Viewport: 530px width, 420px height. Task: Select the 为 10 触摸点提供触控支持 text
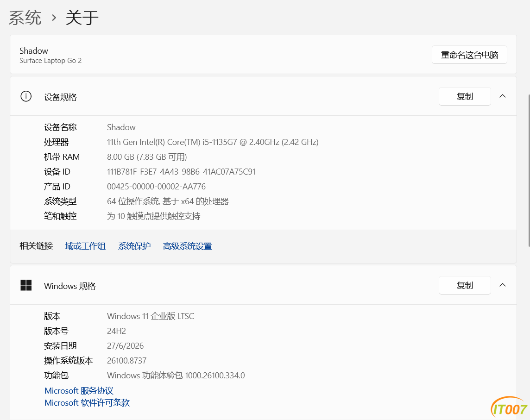coord(153,216)
